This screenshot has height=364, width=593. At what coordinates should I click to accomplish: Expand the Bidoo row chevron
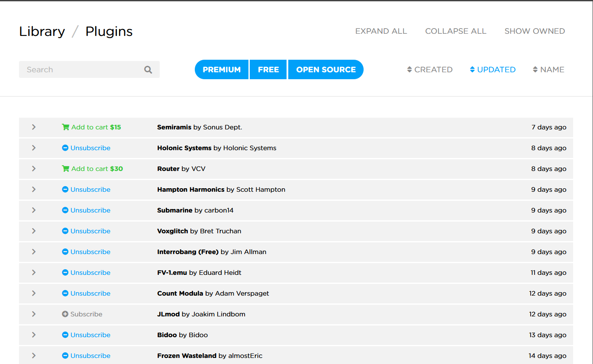click(x=34, y=335)
